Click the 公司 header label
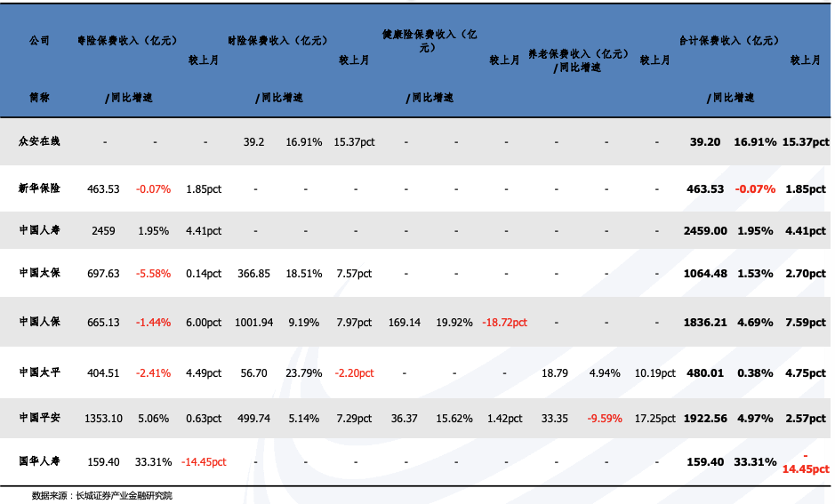This screenshot has height=504, width=835. point(39,41)
